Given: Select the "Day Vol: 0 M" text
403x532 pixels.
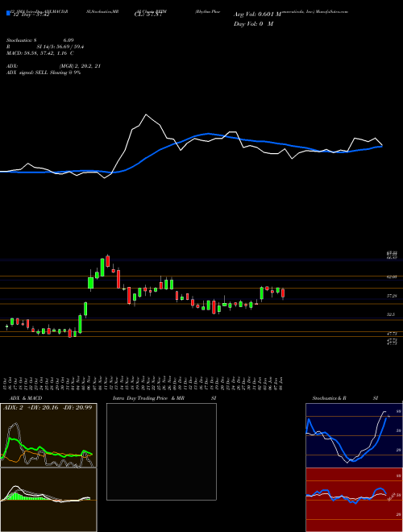Looking at the screenshot, I should point(253,23).
